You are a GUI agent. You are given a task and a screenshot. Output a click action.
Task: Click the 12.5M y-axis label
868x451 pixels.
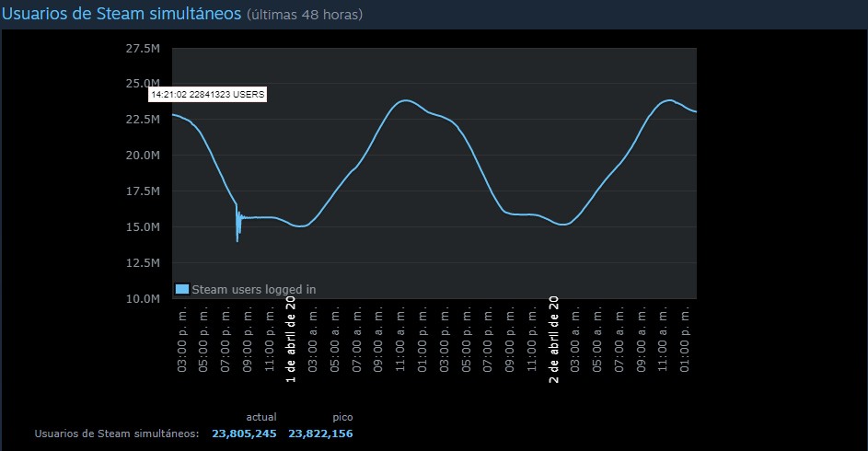(x=143, y=263)
